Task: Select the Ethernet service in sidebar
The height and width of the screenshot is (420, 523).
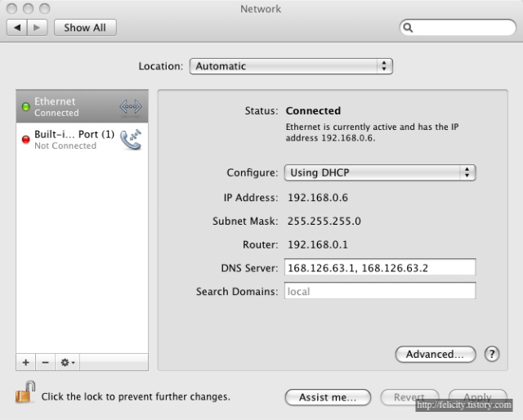Action: point(82,106)
